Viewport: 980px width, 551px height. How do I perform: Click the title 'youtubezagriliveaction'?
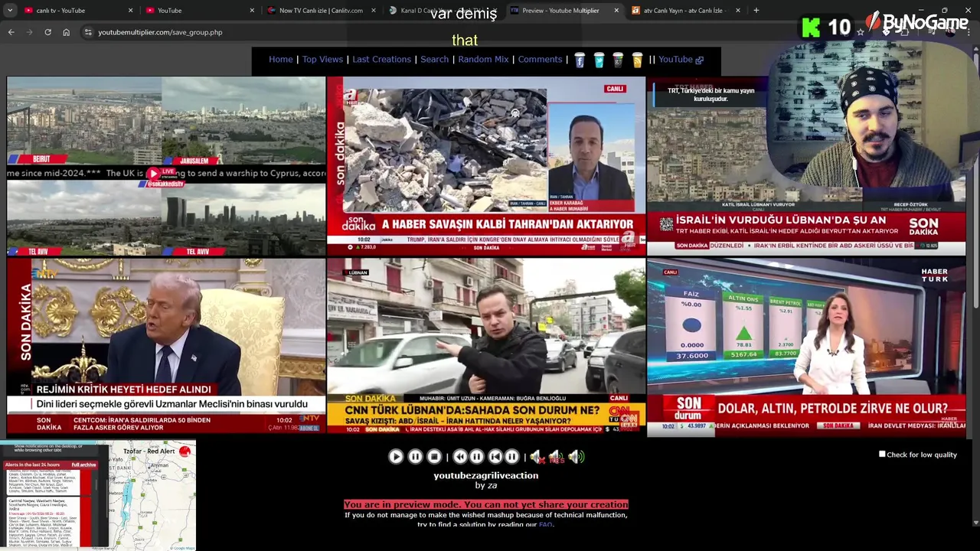[485, 475]
